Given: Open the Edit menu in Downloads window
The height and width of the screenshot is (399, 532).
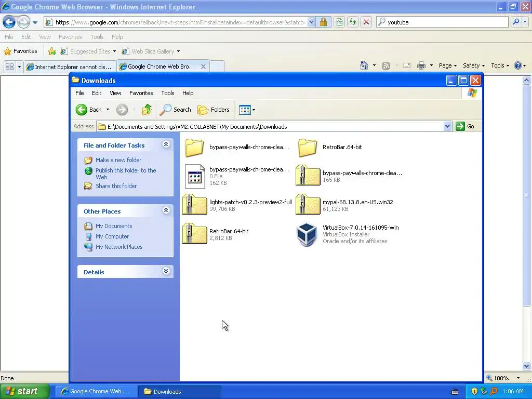Looking at the screenshot, I should click(97, 93).
